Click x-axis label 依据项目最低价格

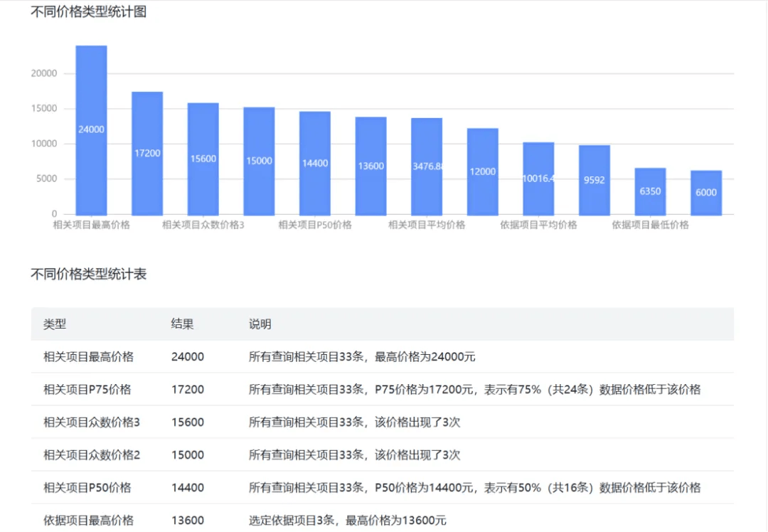(650, 225)
